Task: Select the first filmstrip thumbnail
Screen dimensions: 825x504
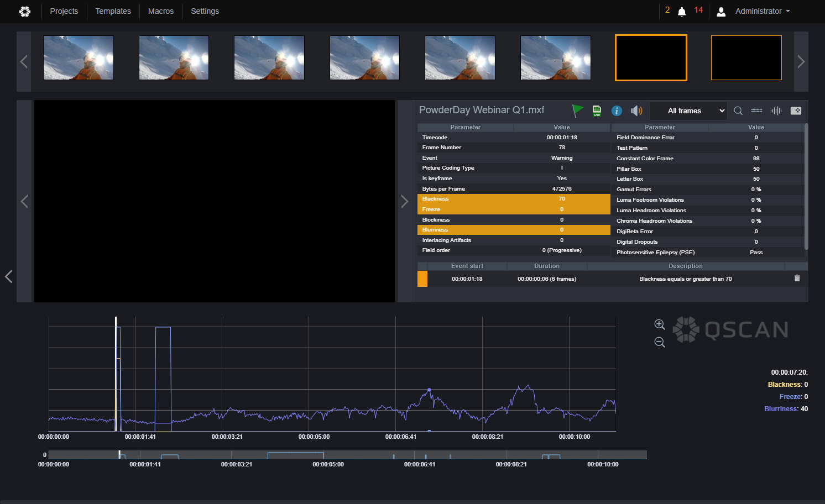Action: (x=79, y=58)
